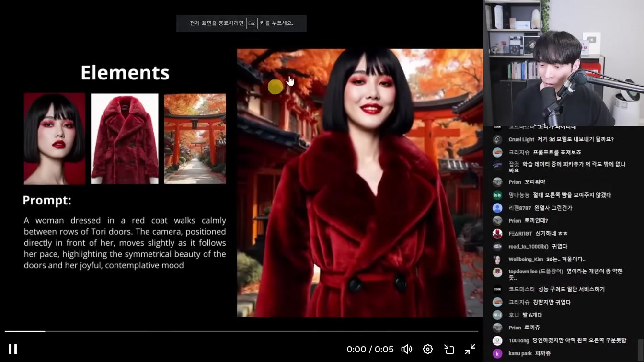Image resolution: width=644 pixels, height=362 pixels.
Task: Click the Esc key hint in fullscreen notice
Action: click(252, 23)
